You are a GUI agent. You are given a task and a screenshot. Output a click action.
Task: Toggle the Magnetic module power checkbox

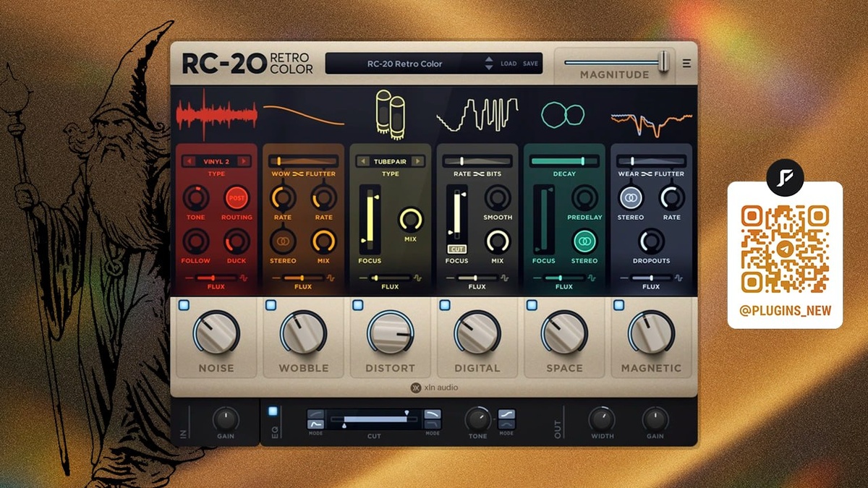tap(618, 305)
